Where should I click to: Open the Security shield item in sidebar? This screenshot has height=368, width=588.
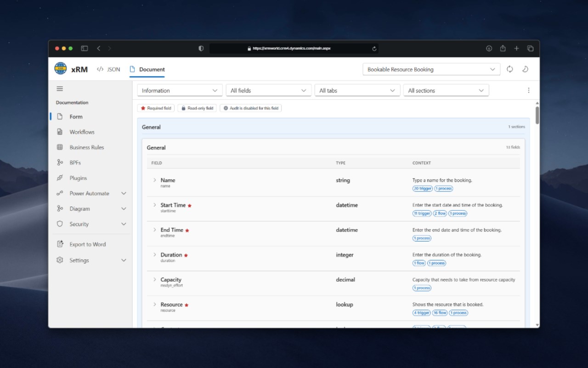point(91,224)
